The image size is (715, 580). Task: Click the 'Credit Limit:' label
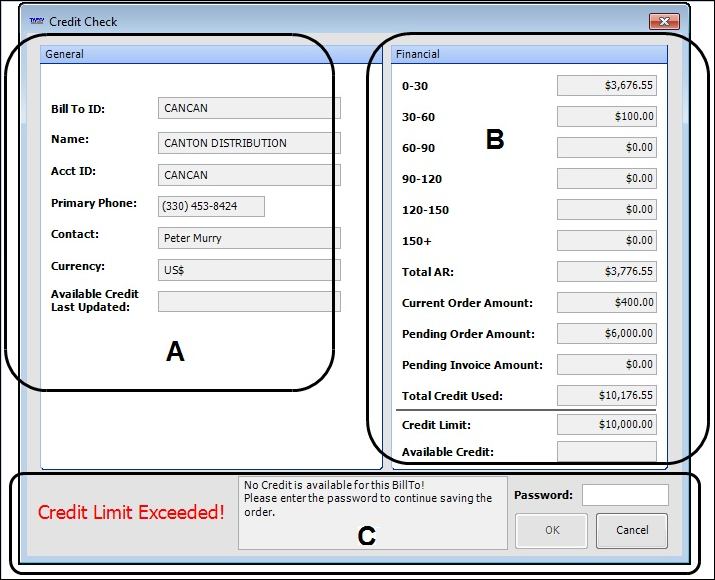tap(436, 425)
